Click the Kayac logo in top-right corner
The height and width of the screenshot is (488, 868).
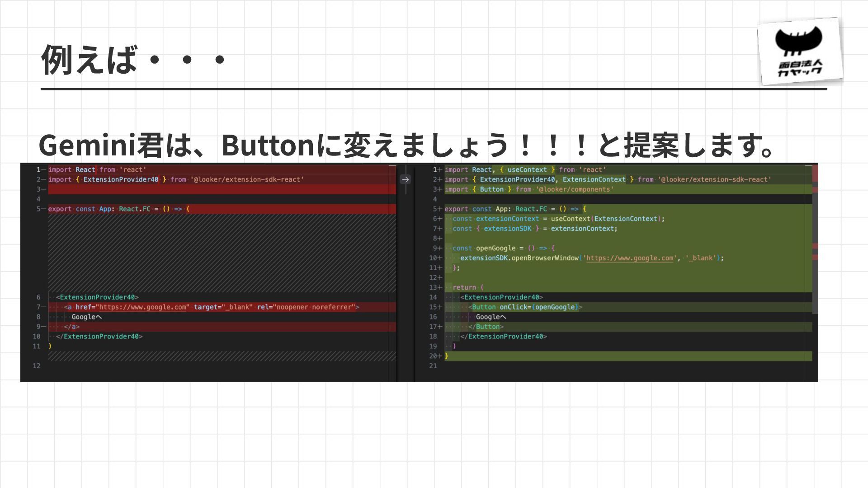tap(799, 51)
